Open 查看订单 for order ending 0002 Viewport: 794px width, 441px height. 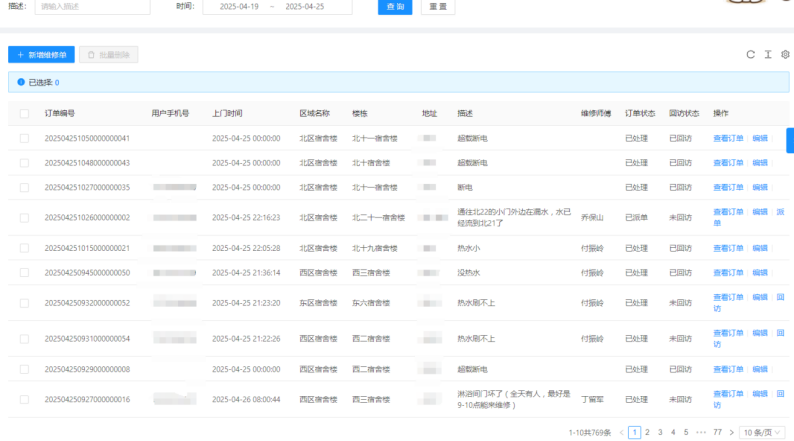click(728, 212)
